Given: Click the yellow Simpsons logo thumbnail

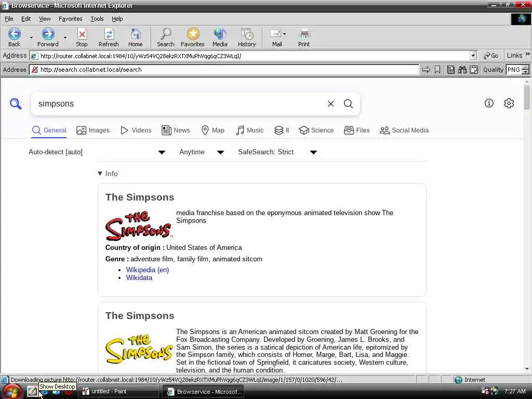Looking at the screenshot, I should coord(139,350).
